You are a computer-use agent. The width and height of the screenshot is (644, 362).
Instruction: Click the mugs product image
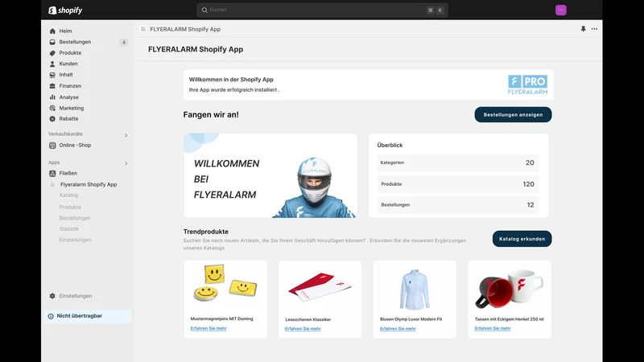pyautogui.click(x=510, y=288)
